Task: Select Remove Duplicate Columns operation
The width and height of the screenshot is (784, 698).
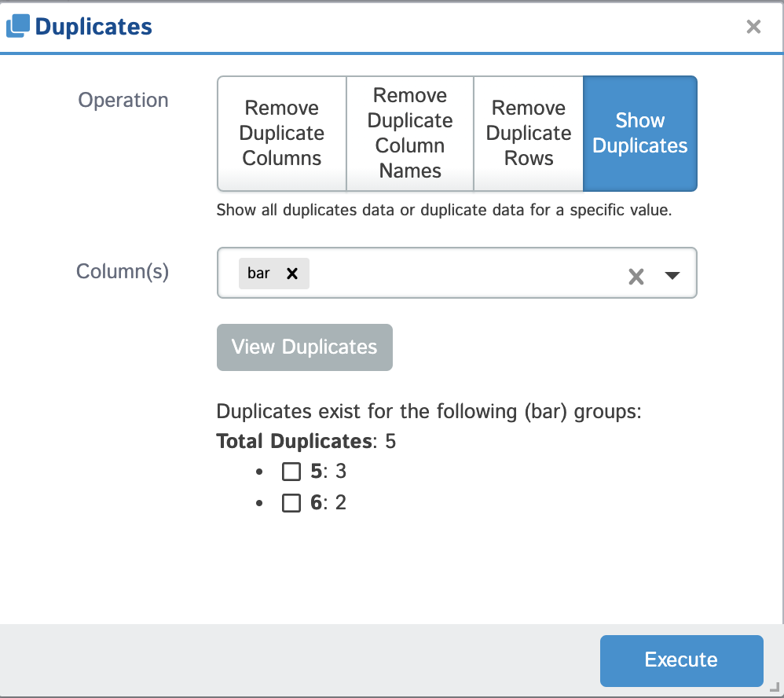Action: click(x=282, y=134)
